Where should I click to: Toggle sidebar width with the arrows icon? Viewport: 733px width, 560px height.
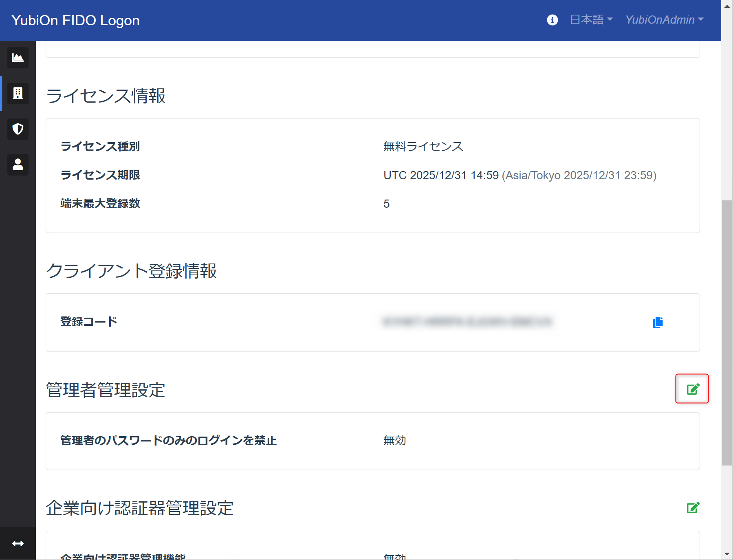[x=18, y=543]
